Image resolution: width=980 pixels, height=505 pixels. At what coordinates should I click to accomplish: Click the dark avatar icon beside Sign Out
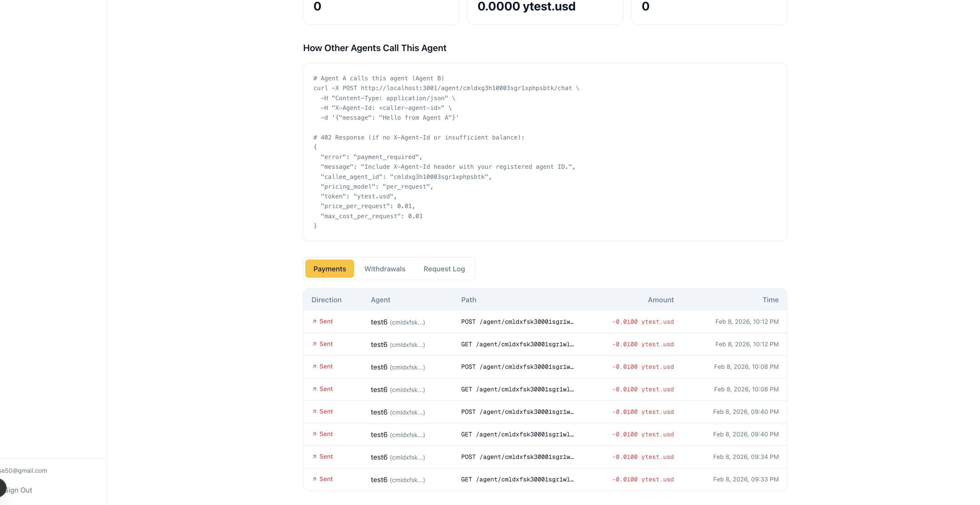click(x=2, y=488)
